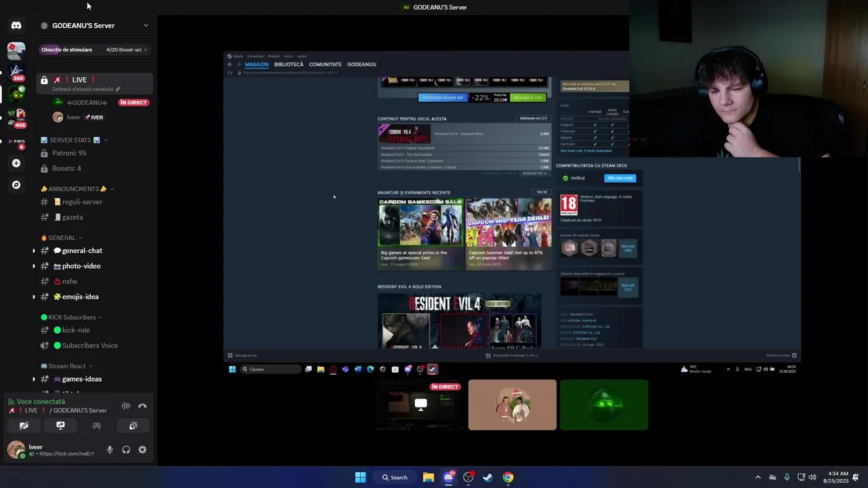Open BIBLIOTECĂ tab in streamed Steam window
The width and height of the screenshot is (868, 488).
pos(289,64)
